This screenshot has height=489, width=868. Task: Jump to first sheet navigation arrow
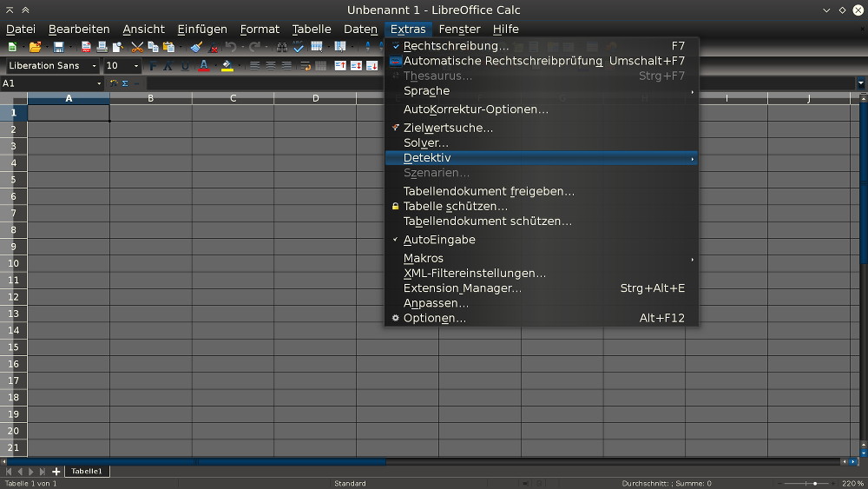click(9, 472)
